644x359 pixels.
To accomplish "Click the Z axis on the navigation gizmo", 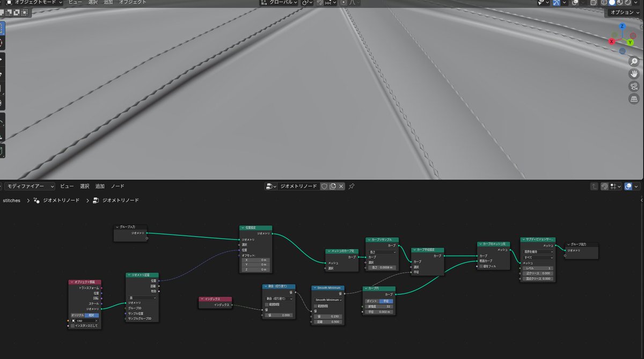I will pos(622,26).
